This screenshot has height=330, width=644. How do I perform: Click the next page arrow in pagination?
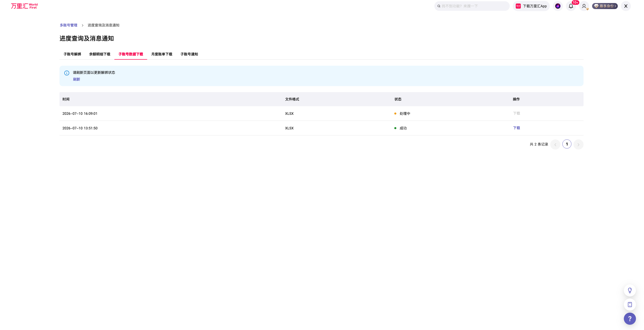(578, 144)
